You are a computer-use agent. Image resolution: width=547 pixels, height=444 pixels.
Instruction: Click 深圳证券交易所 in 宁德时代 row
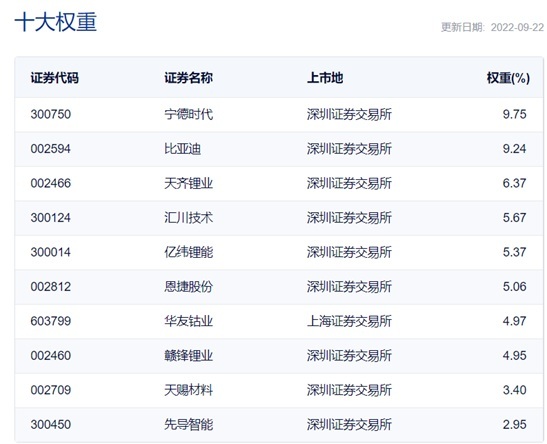point(349,114)
